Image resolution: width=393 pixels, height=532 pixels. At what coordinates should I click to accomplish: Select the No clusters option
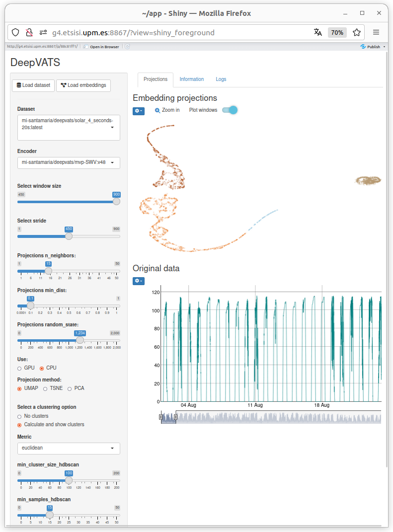(19, 417)
